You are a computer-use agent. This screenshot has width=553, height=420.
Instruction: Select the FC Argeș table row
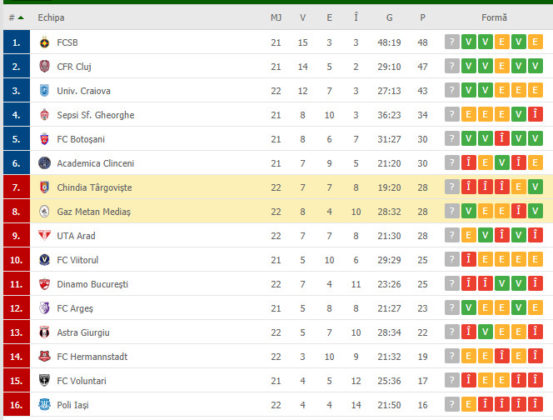[x=278, y=308]
